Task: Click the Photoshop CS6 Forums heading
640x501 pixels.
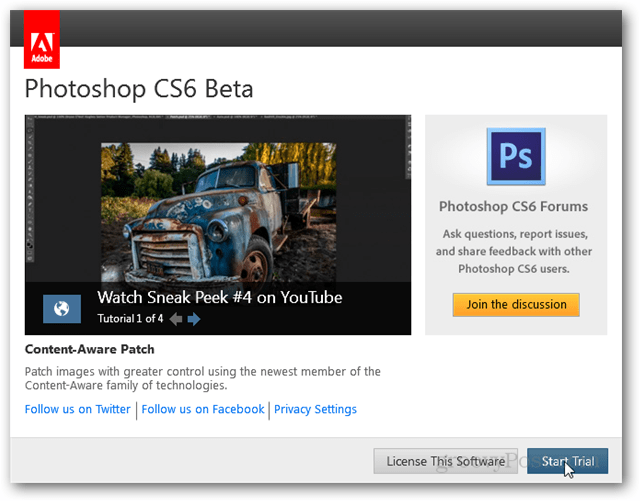Action: click(x=514, y=207)
